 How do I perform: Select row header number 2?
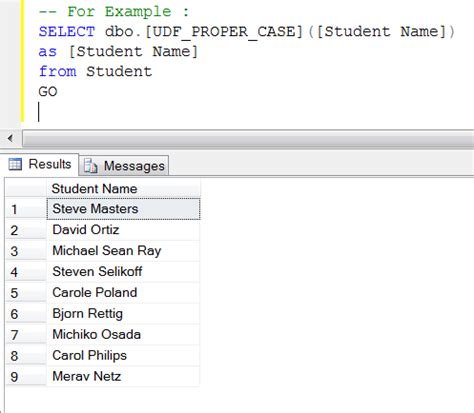(x=26, y=230)
